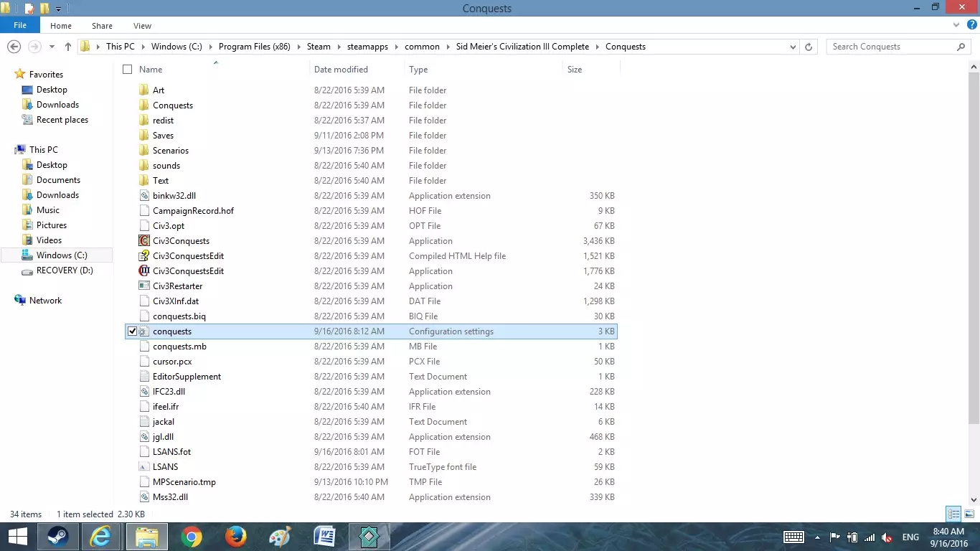The image size is (980, 551).
Task: Click the Art folder icon
Action: pos(144,90)
